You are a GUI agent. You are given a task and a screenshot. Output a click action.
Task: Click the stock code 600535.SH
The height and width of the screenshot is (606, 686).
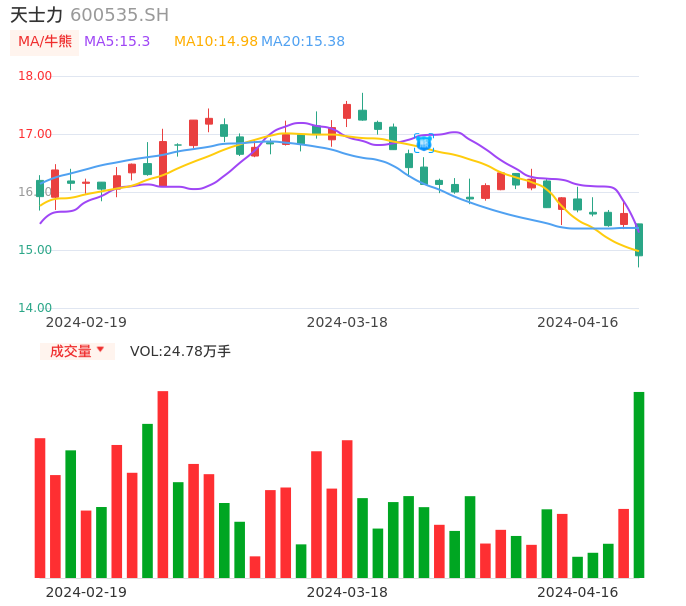119,15
